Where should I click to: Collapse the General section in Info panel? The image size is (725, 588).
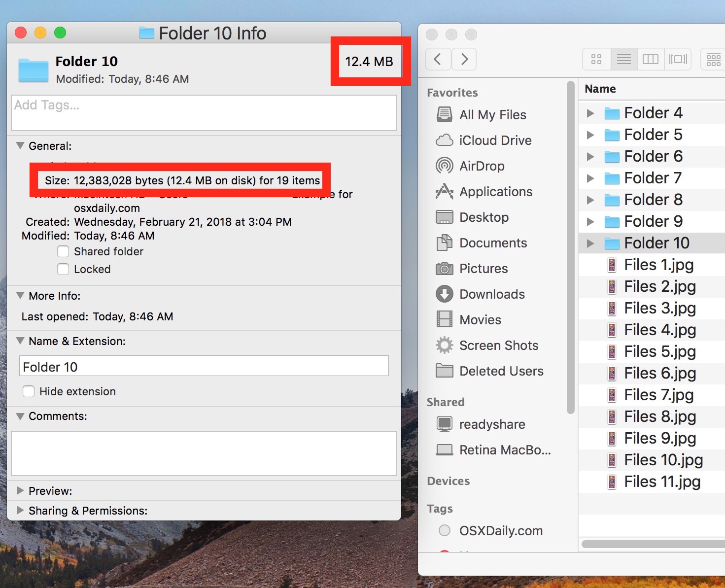coord(20,145)
